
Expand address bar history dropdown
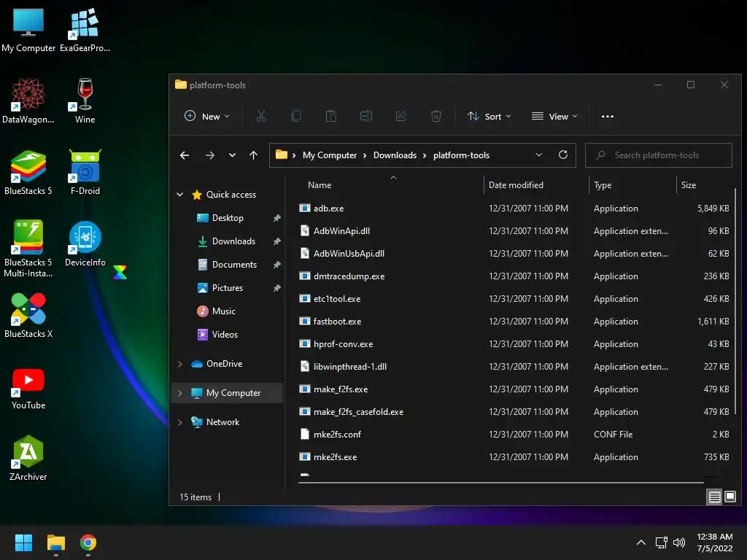point(539,155)
